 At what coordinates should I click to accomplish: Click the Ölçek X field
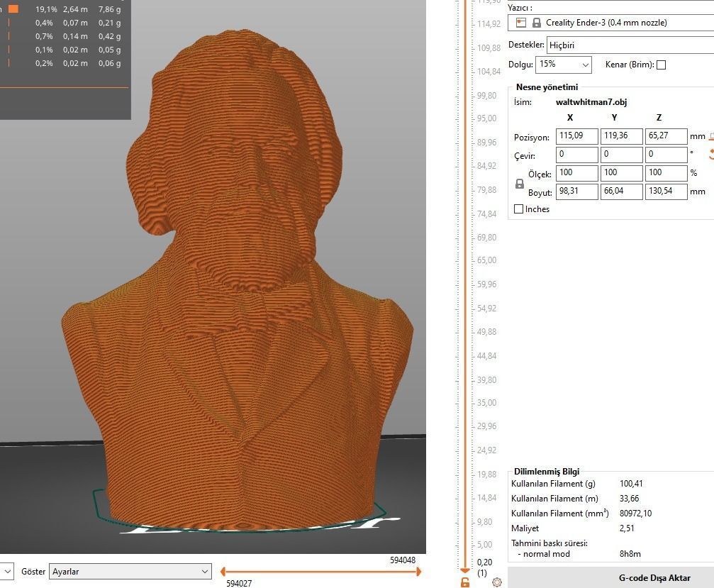pos(576,172)
